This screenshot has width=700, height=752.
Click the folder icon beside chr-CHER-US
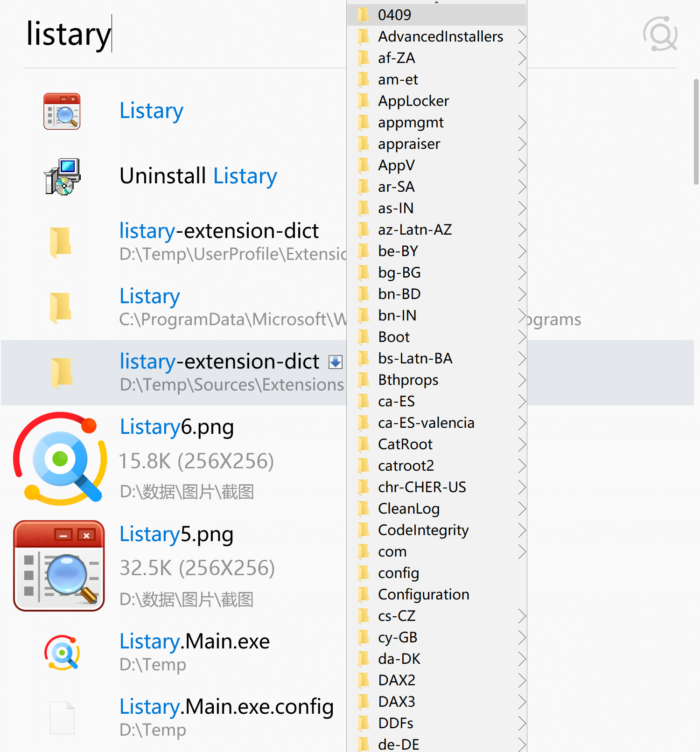click(364, 487)
